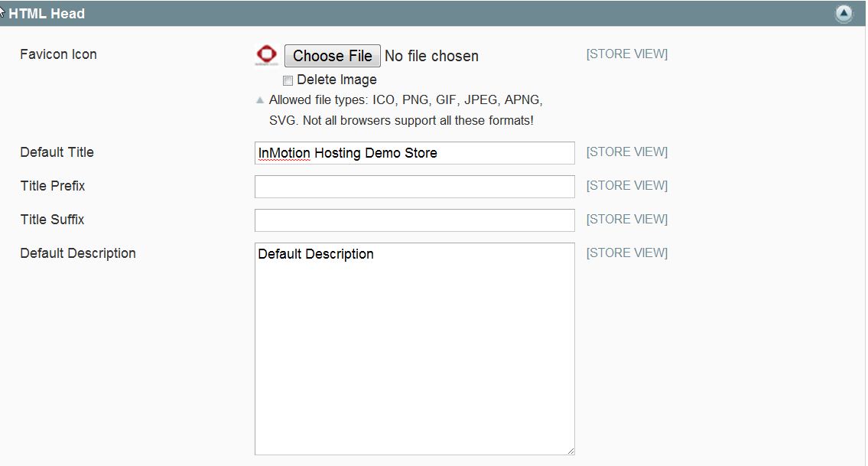This screenshot has height=466, width=868.
Task: Click the Favicon Icon field label
Action: click(x=58, y=54)
